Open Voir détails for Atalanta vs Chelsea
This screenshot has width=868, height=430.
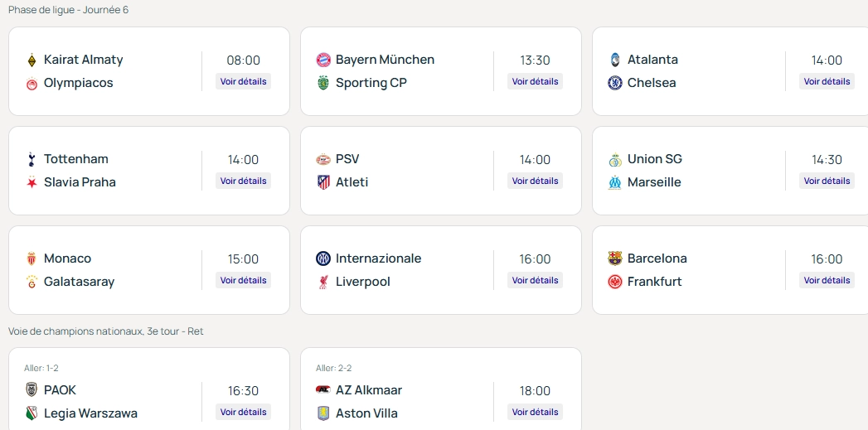point(827,81)
